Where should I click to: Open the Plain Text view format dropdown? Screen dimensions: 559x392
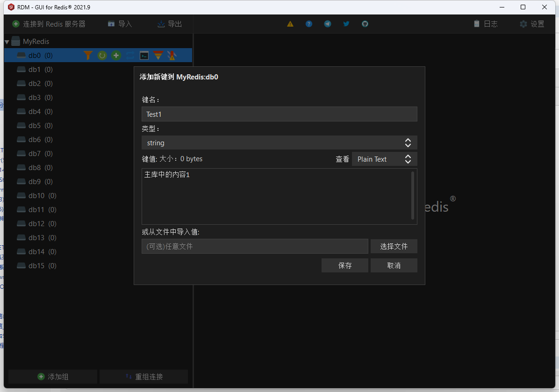pyautogui.click(x=384, y=159)
